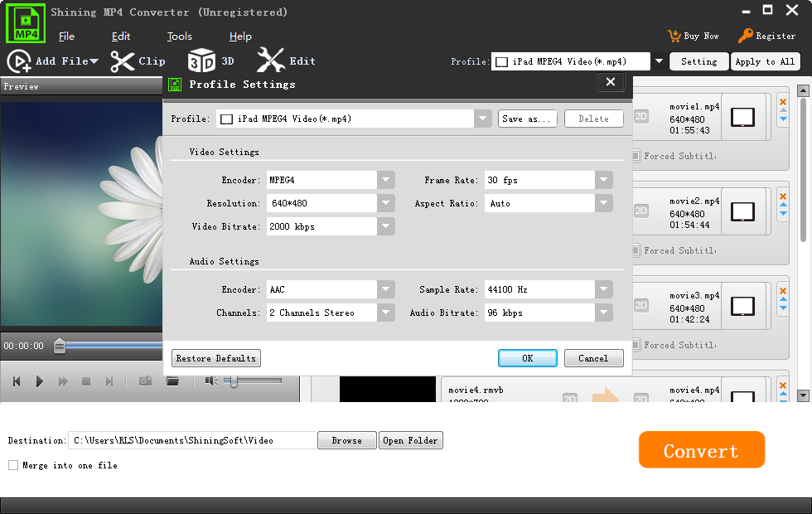Open the Tools menu

click(179, 36)
